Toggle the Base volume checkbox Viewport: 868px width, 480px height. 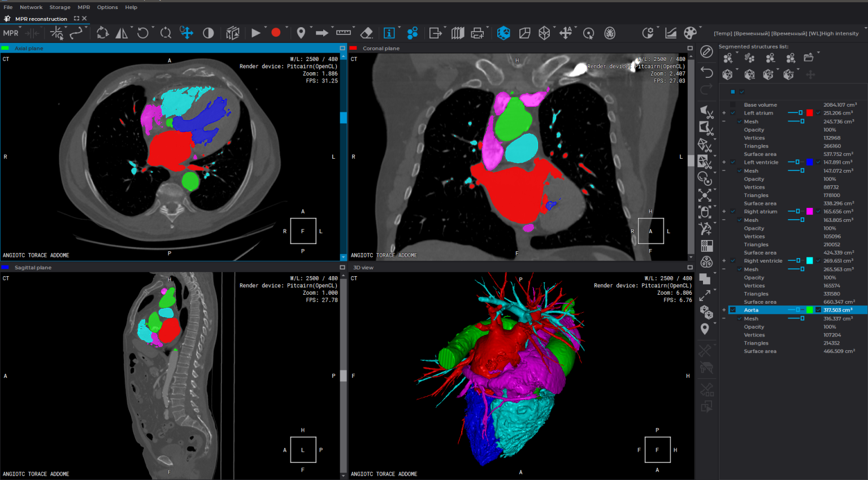pyautogui.click(x=733, y=105)
